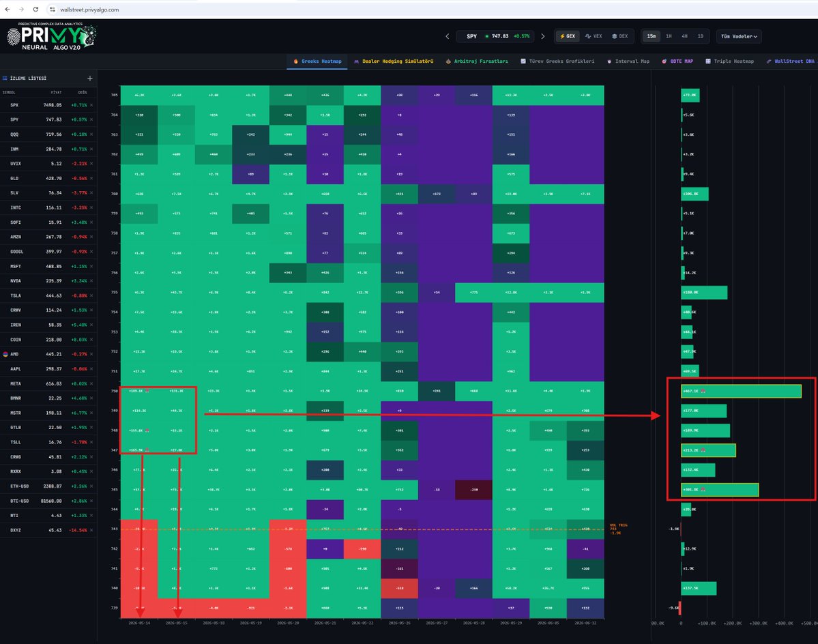Click the flag icon beside AMD
The height and width of the screenshot is (644, 818).
point(5,354)
